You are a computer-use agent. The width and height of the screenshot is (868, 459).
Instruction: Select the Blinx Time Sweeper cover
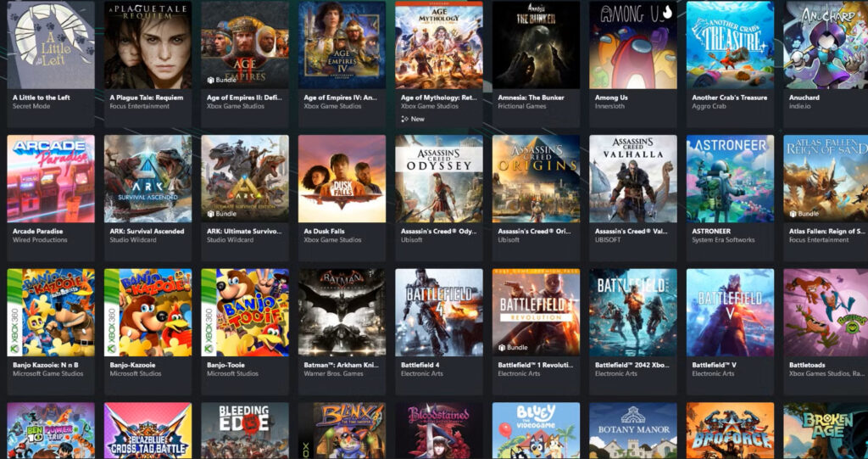point(342,431)
